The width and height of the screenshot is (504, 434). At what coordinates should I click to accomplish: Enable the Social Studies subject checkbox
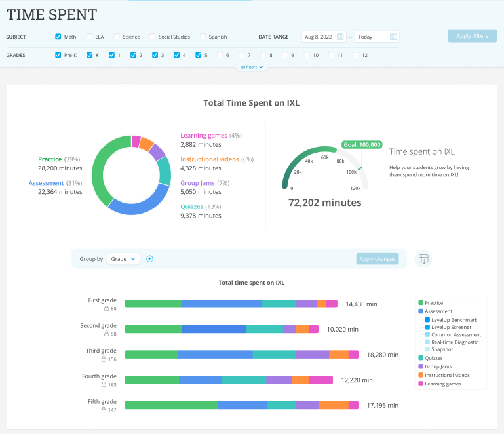(153, 37)
